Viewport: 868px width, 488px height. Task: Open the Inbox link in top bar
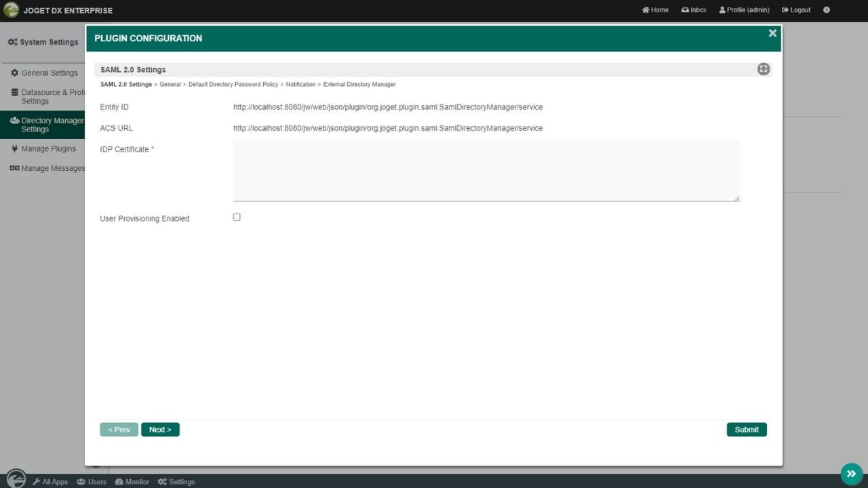(x=694, y=10)
